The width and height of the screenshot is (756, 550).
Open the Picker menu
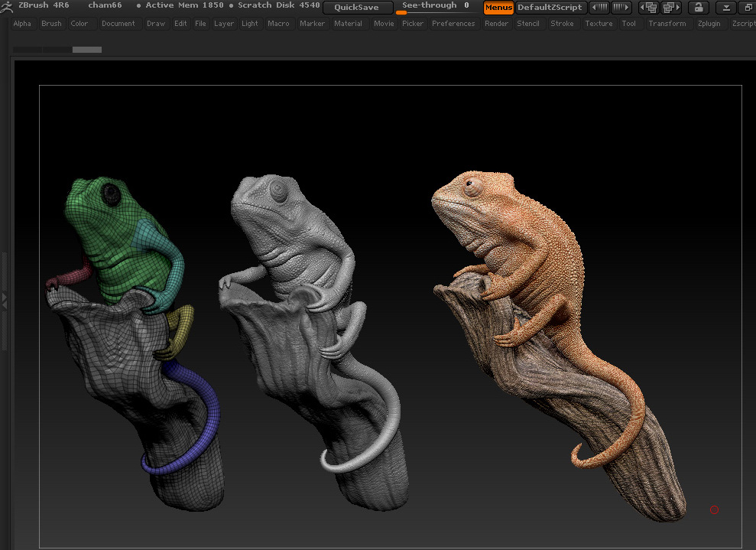coord(413,23)
